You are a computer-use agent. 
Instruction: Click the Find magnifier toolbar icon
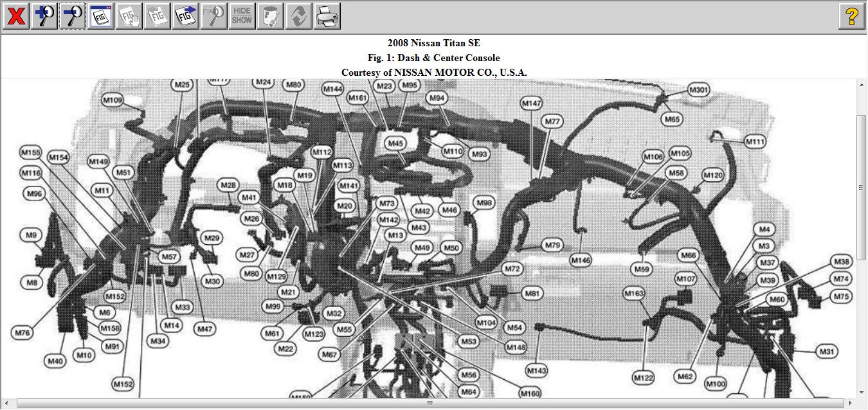(214, 16)
